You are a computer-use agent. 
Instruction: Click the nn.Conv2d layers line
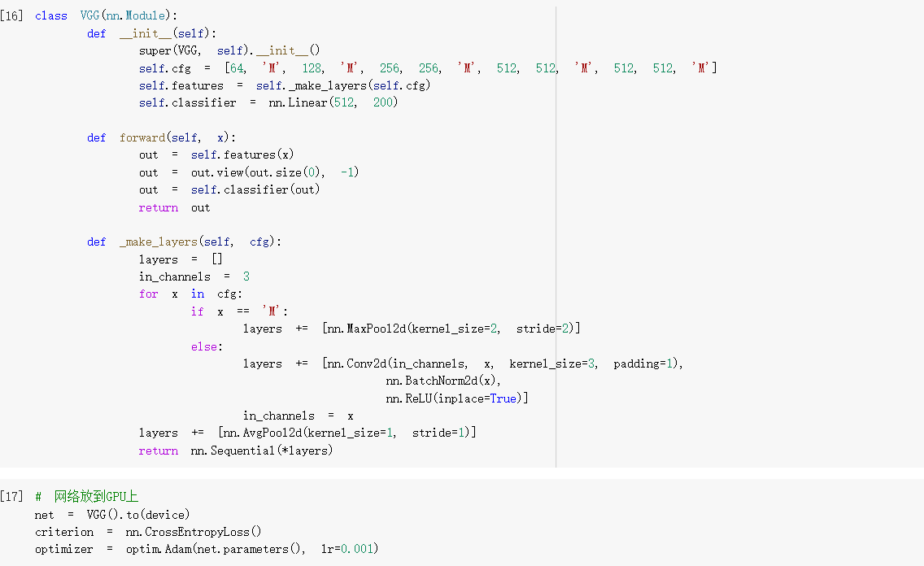(463, 364)
